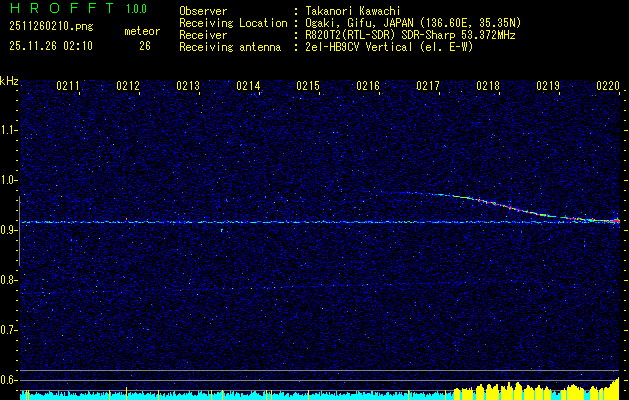The height and width of the screenshot is (400, 629).
Task: Click the 0.6 kHz axis label
Action: click(x=9, y=379)
